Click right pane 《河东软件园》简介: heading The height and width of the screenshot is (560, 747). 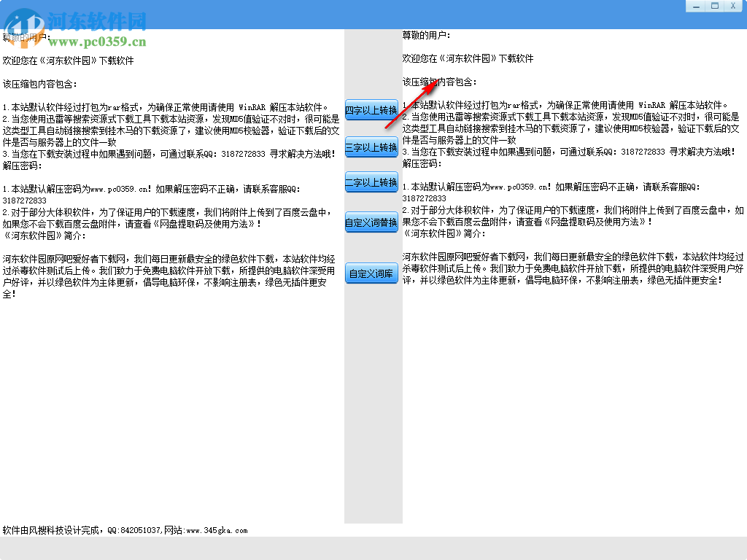coord(444,233)
